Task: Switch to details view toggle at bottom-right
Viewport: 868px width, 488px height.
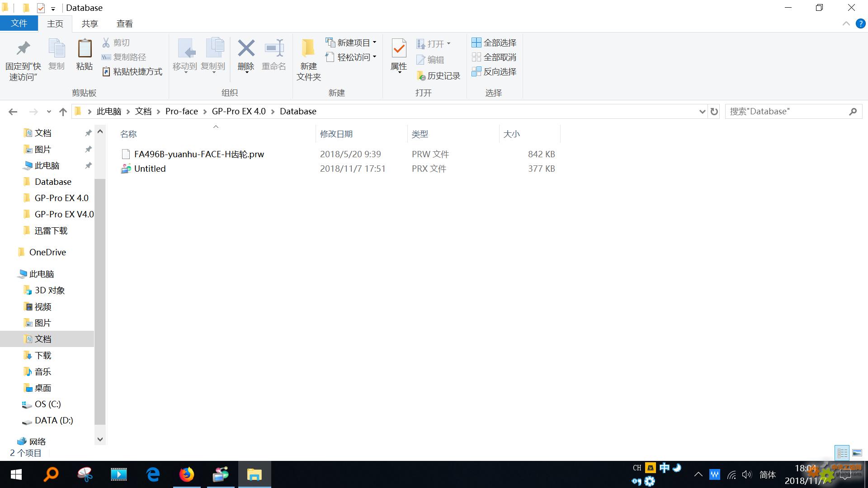Action: tap(842, 453)
